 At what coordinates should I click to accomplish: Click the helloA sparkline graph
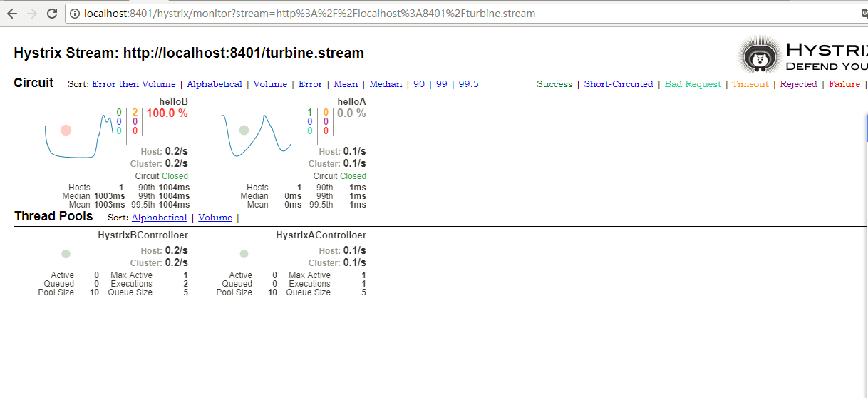click(257, 136)
